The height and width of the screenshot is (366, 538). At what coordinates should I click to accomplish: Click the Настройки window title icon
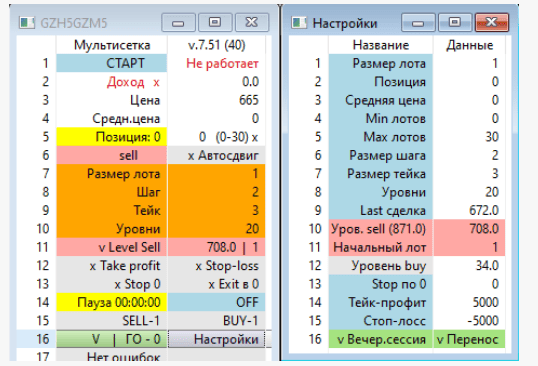click(x=299, y=23)
